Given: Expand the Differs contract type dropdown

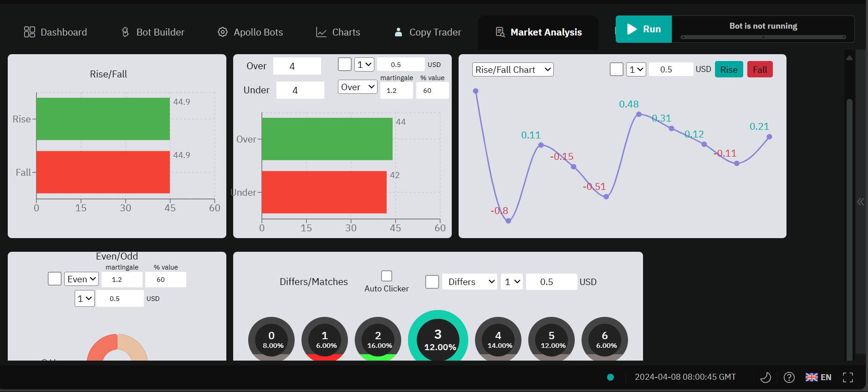Looking at the screenshot, I should [471, 282].
